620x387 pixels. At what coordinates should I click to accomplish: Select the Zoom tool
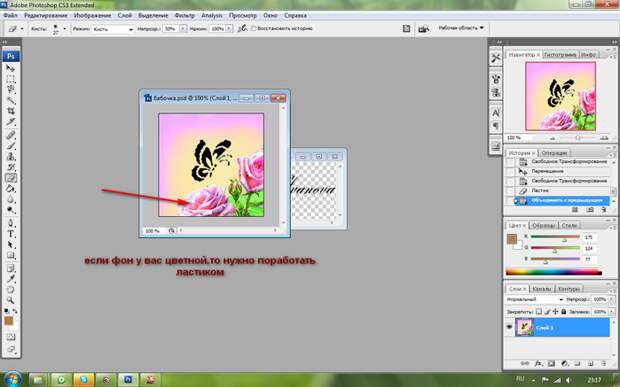[11, 300]
